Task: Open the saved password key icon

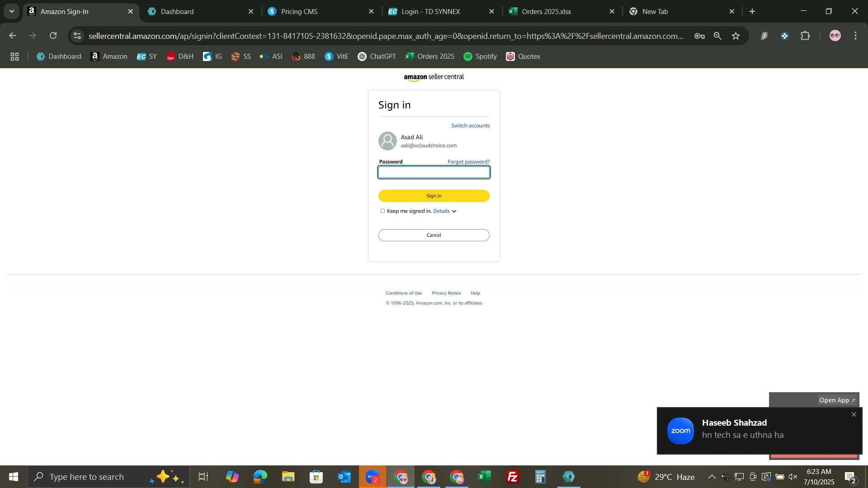Action: pos(699,36)
